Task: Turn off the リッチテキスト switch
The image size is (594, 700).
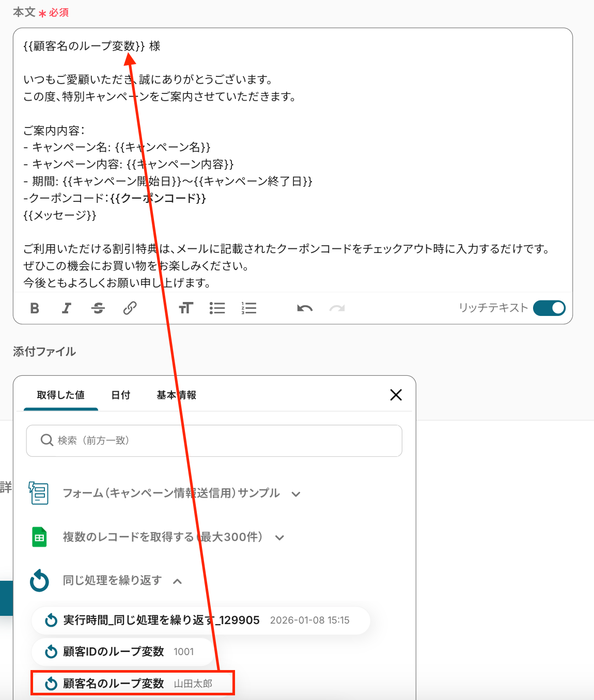Action: (549, 308)
